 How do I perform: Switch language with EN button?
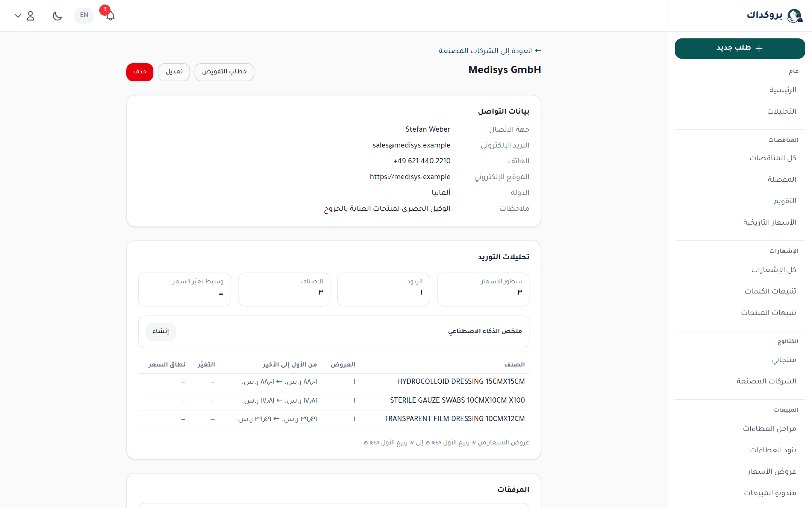pos(84,15)
